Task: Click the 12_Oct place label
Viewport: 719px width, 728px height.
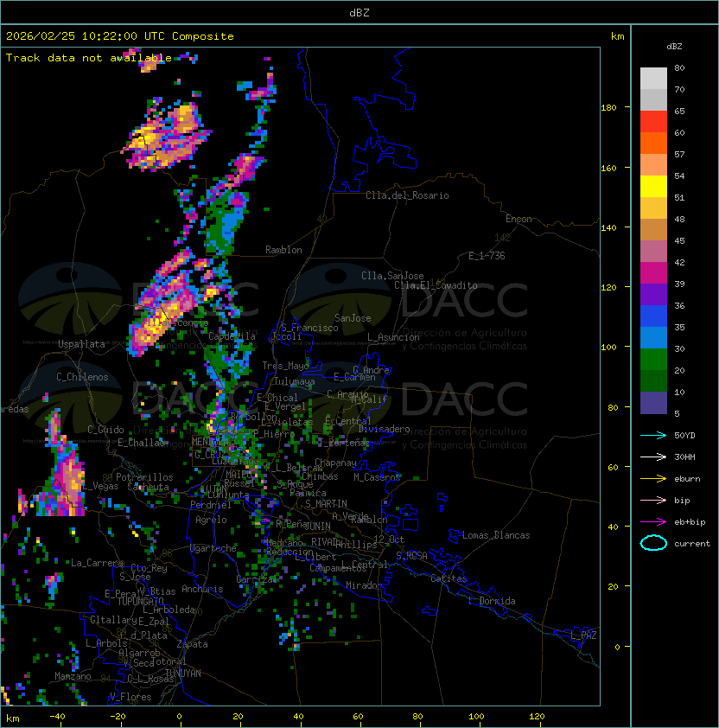Action: tap(389, 540)
